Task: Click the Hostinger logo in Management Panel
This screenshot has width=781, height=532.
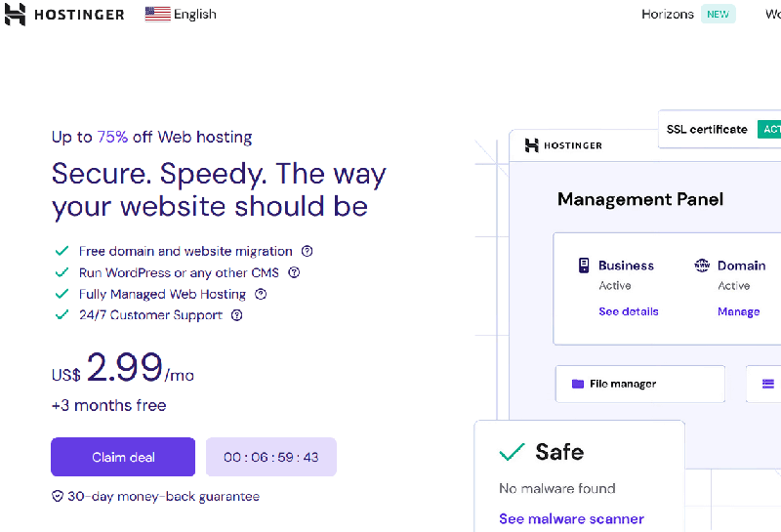Action: pyautogui.click(x=563, y=144)
